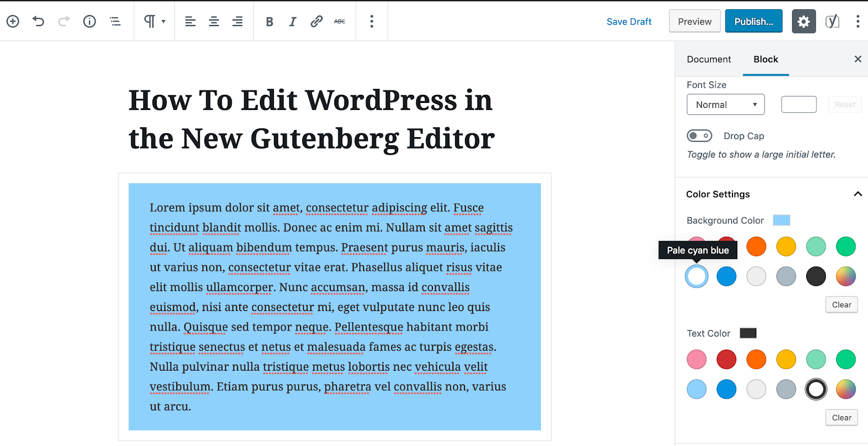
Task: Choose very light gray background swatch
Action: [x=756, y=276]
